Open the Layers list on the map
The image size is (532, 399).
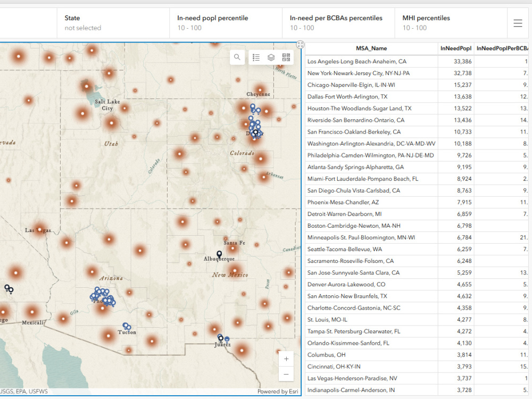coord(271,57)
